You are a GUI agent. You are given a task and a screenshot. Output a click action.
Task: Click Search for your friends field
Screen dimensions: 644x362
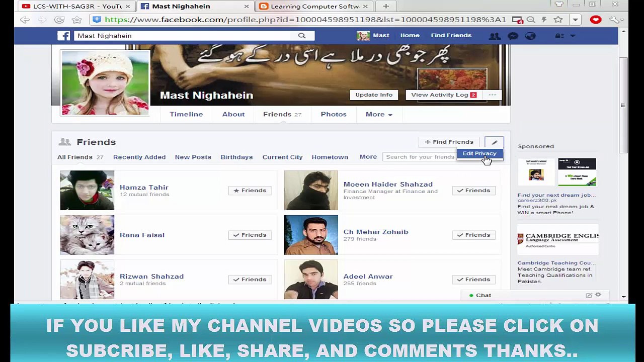coord(420,157)
